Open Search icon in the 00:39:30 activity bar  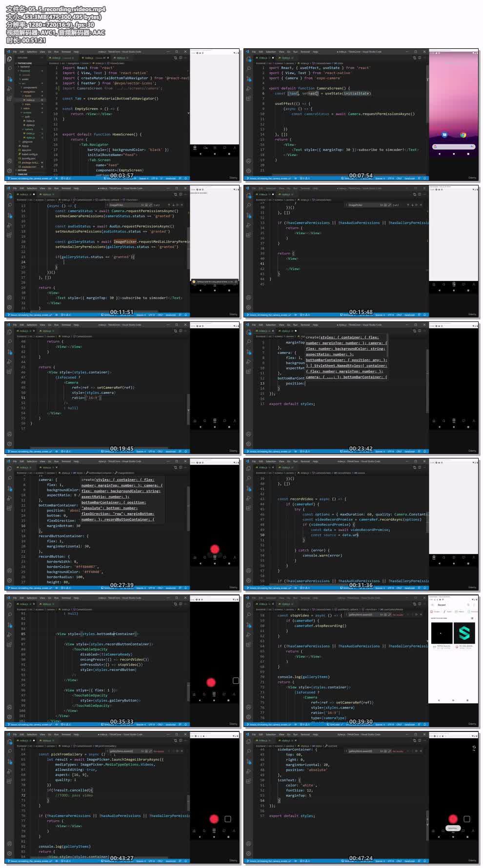point(248,614)
